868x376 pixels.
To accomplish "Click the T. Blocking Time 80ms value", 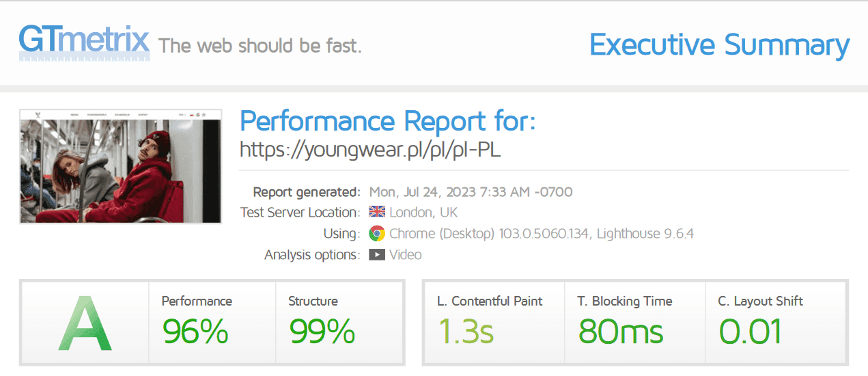I will (621, 331).
